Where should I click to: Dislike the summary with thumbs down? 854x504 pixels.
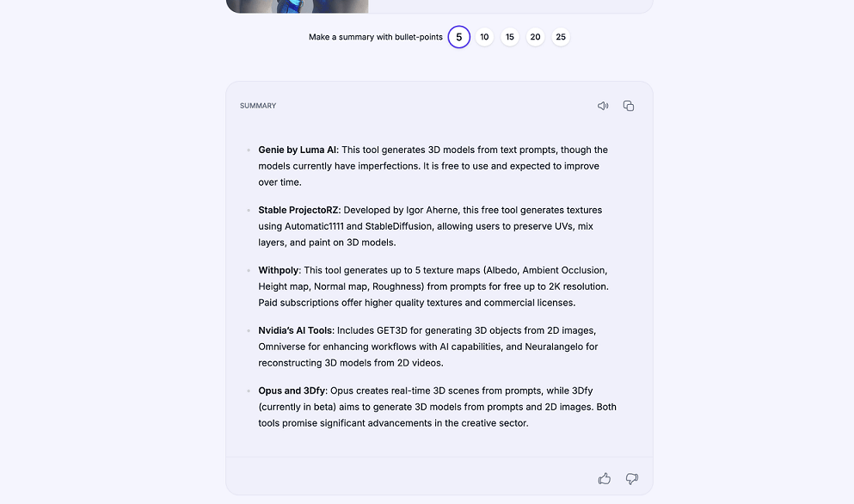pos(632,478)
